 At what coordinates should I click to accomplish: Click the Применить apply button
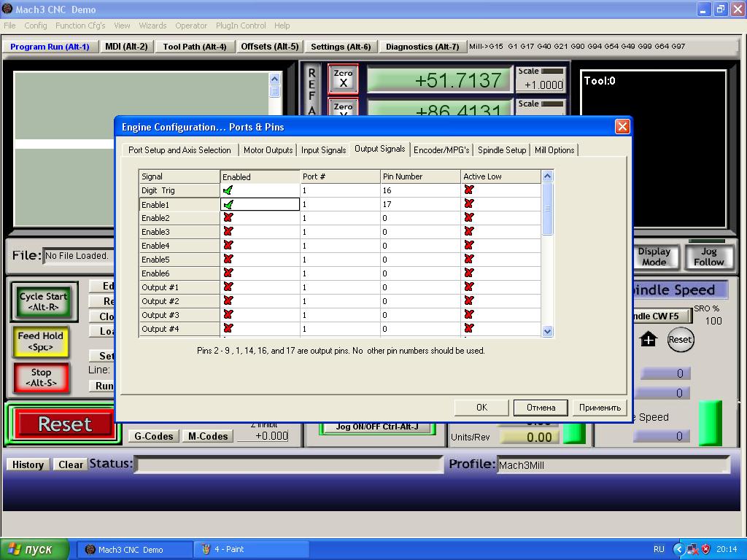600,408
